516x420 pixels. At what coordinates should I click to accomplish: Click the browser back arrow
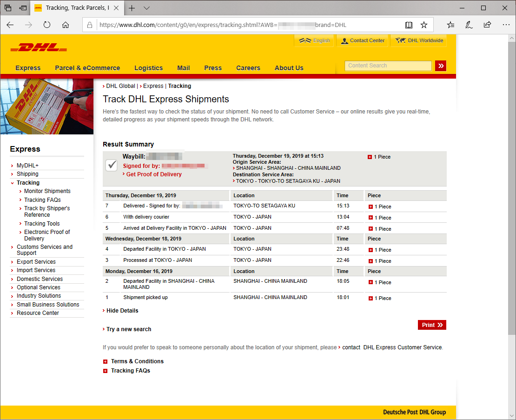[10, 25]
